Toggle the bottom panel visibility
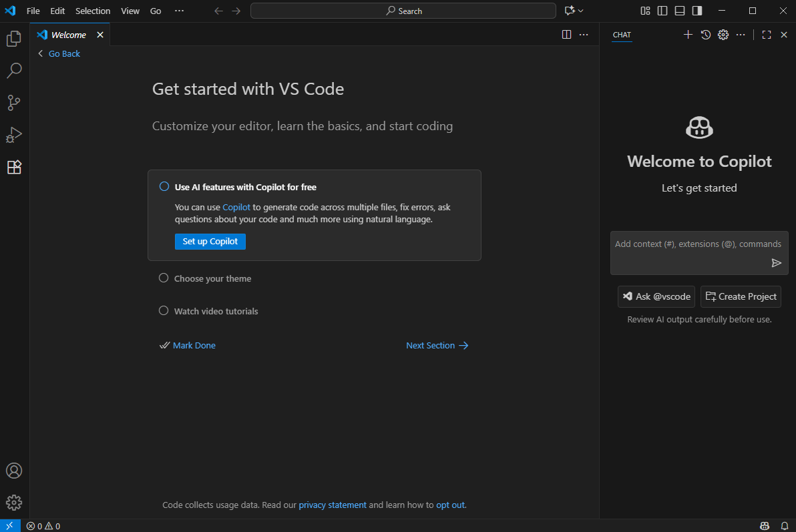Viewport: 796px width, 532px height. [x=680, y=11]
